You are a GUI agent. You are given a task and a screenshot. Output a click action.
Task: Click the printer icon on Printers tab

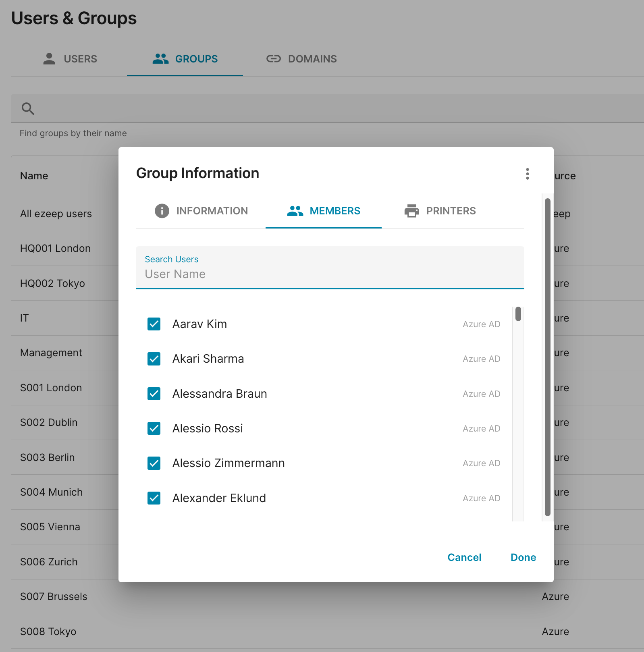click(411, 211)
